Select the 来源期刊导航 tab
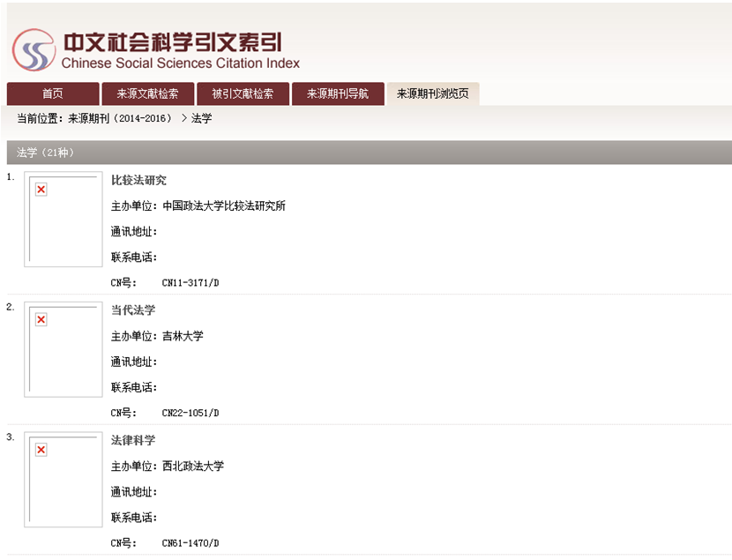This screenshot has width=732, height=560. click(338, 94)
